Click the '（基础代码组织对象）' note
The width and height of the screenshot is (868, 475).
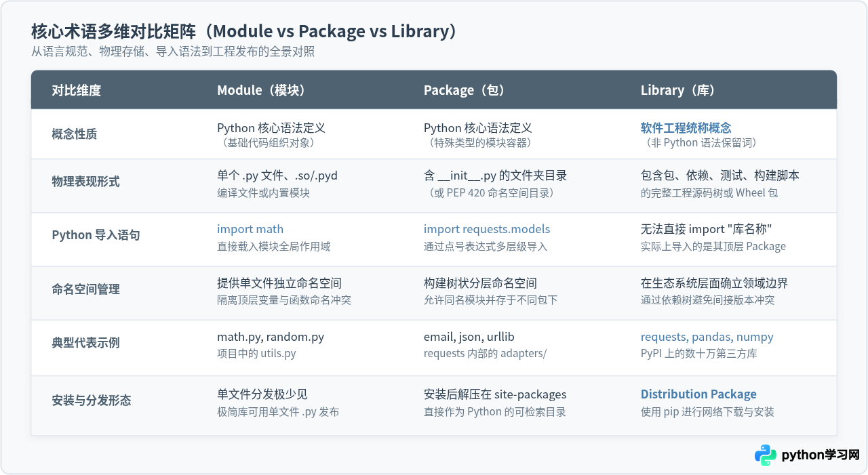pos(268,143)
